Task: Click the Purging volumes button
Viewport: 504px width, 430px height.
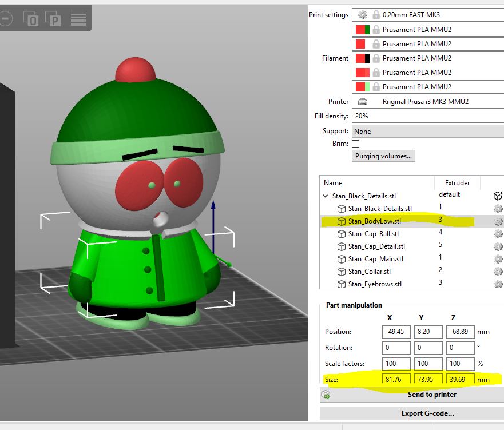Action: click(383, 156)
